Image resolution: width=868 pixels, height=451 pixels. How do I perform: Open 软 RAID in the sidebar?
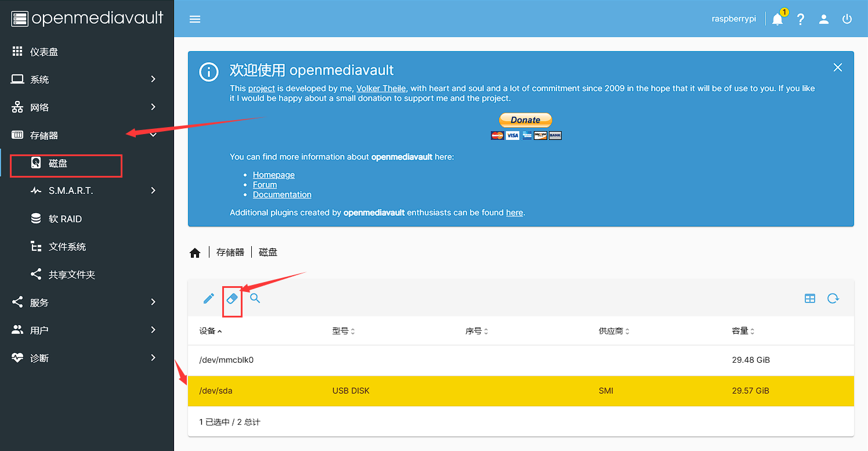tap(87, 219)
